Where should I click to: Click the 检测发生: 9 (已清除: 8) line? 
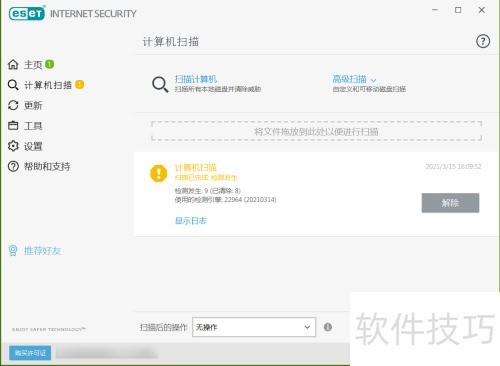207,191
